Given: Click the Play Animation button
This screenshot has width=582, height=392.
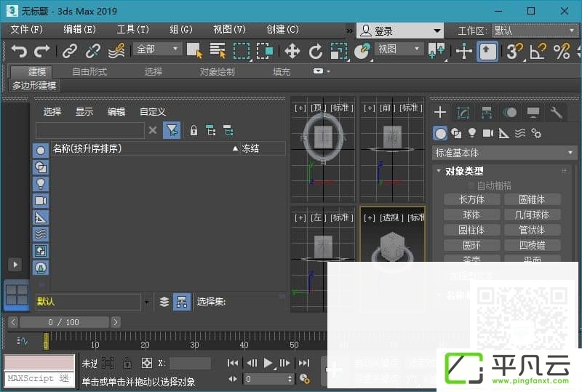Looking at the screenshot, I should 268,363.
